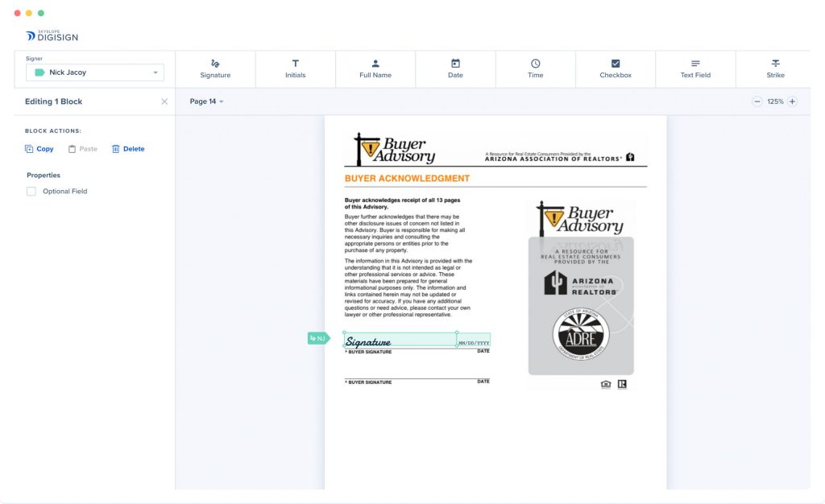The image size is (825, 504).
Task: Delete the selected block
Action: (128, 148)
